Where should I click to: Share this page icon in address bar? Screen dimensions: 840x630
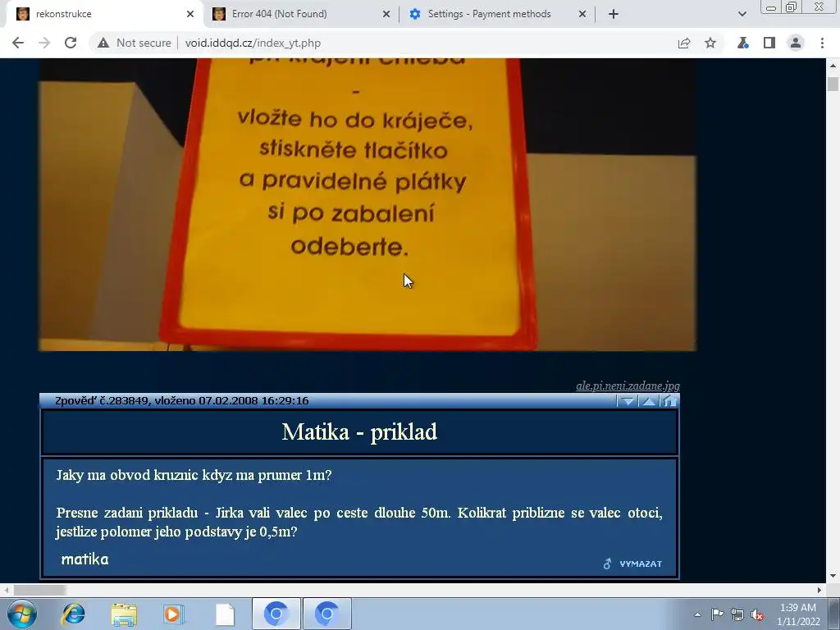pos(684,43)
